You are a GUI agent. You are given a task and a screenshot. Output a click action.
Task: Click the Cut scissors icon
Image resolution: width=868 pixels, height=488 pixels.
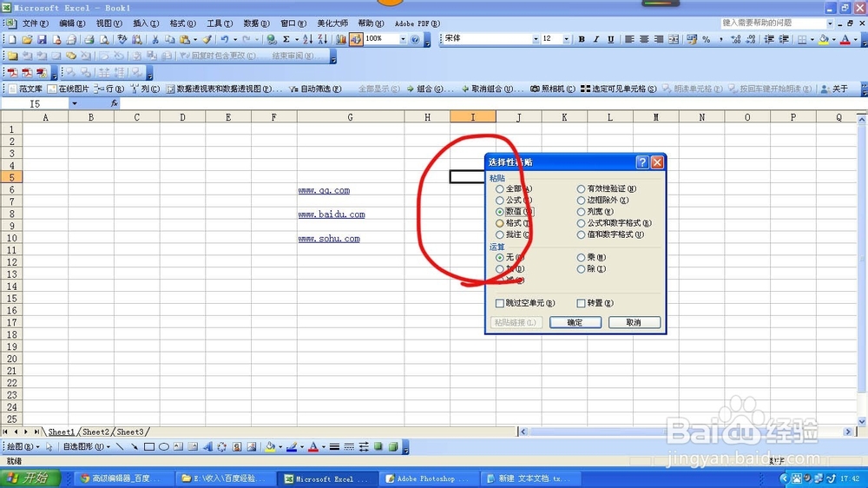155,39
